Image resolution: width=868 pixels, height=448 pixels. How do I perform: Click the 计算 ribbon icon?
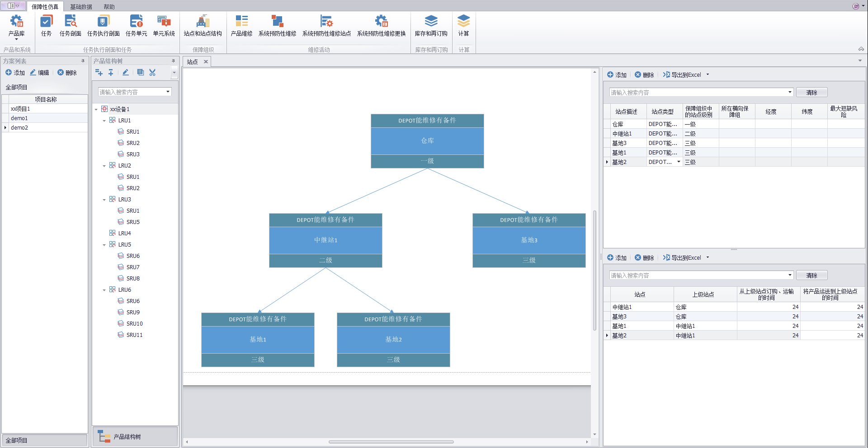[x=463, y=26]
